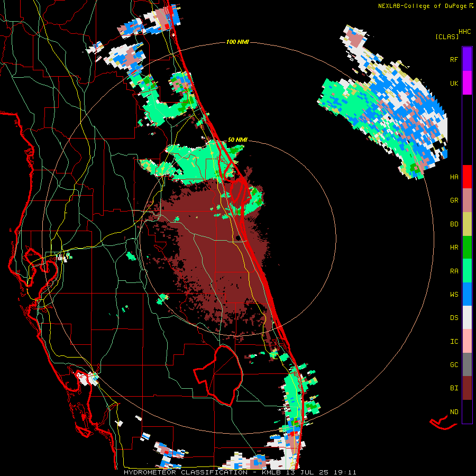476x476 pixels.
Task: Click the HR dark green legend swatch
Action: click(467, 248)
